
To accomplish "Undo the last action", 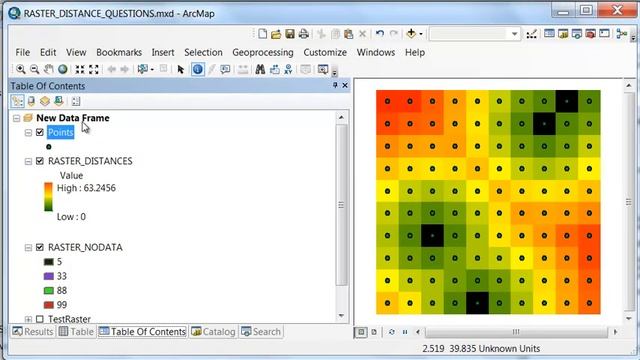I will coord(380,34).
